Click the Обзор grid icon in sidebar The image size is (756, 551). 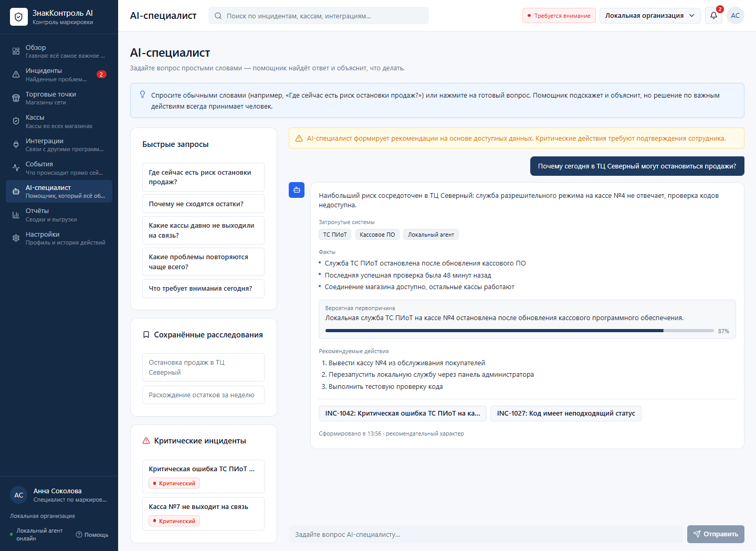(x=16, y=51)
